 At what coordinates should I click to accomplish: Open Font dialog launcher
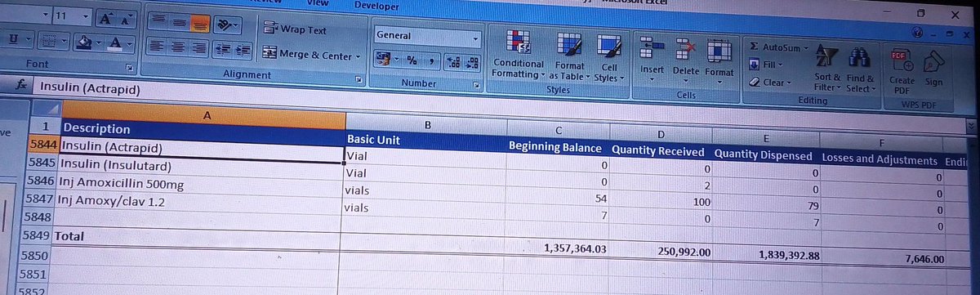coord(129,69)
